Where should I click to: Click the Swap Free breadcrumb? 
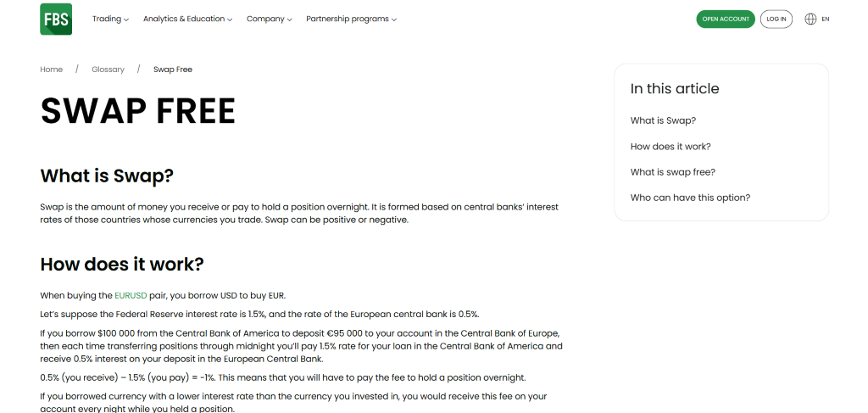[x=173, y=70]
